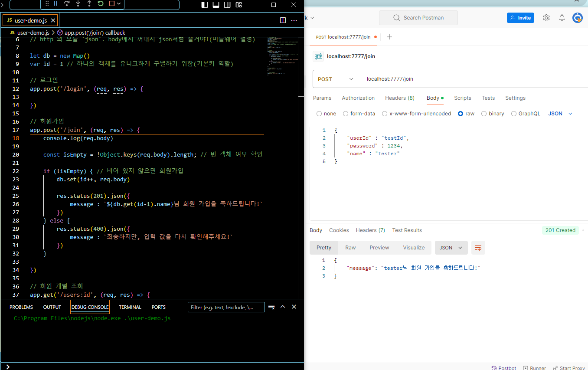The width and height of the screenshot is (588, 370).
Task: Click the code minimap in VS Code
Action: [x=282, y=56]
